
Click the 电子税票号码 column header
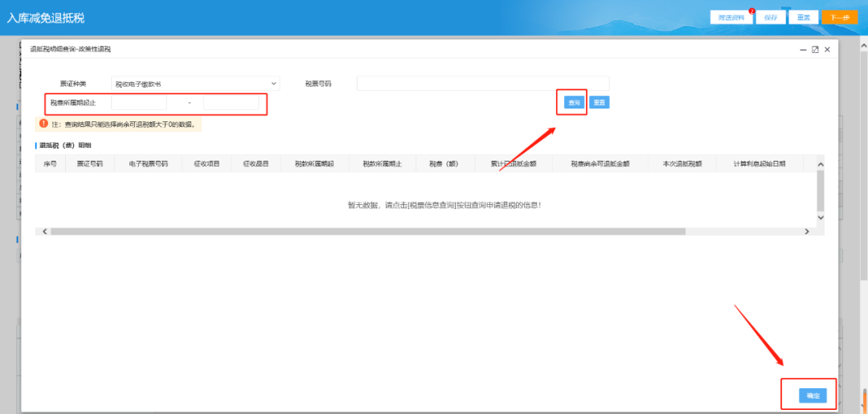[x=149, y=164]
